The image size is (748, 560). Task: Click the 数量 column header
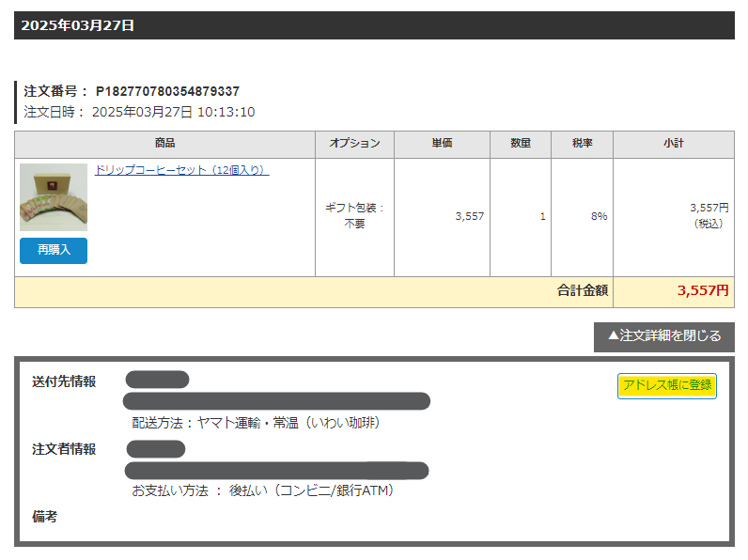pyautogui.click(x=521, y=144)
